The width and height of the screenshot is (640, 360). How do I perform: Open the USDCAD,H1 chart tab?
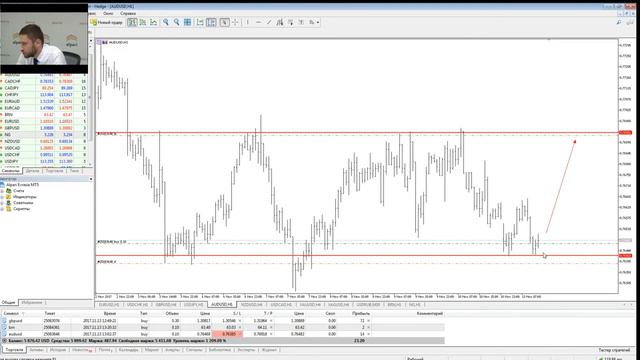(x=281, y=304)
